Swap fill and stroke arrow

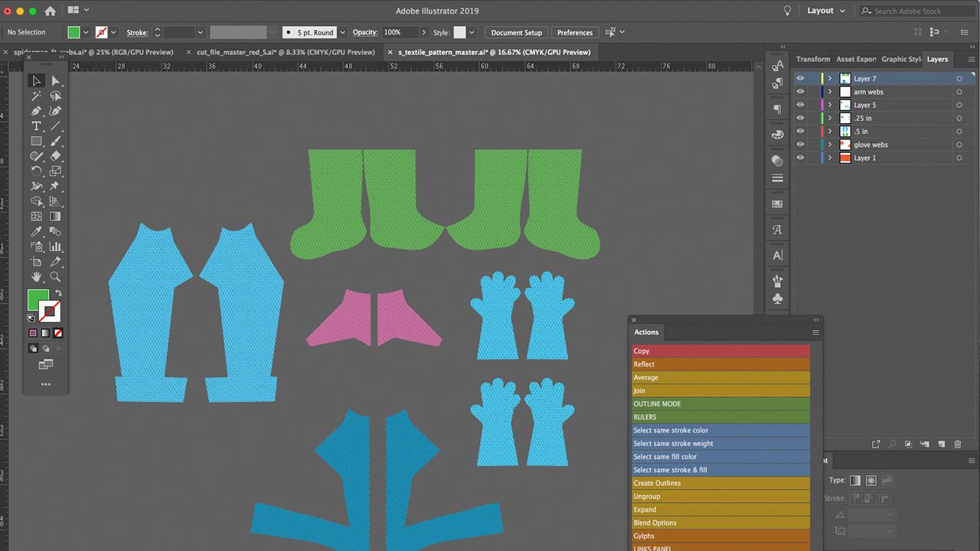point(58,293)
